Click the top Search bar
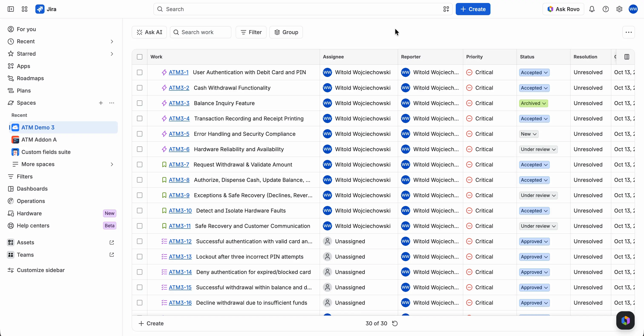Screen dimensions: 644x336 click(x=303, y=9)
